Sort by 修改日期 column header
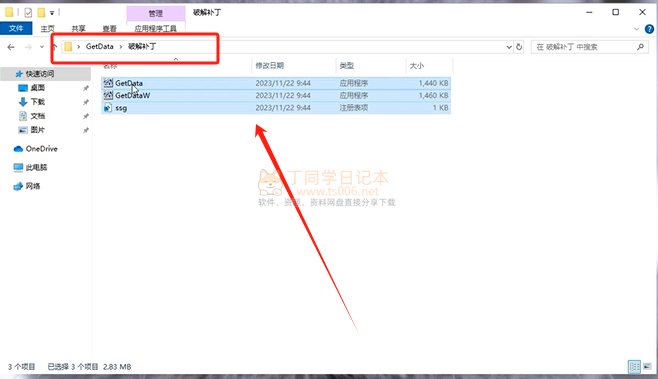The height and width of the screenshot is (379, 658). [270, 65]
